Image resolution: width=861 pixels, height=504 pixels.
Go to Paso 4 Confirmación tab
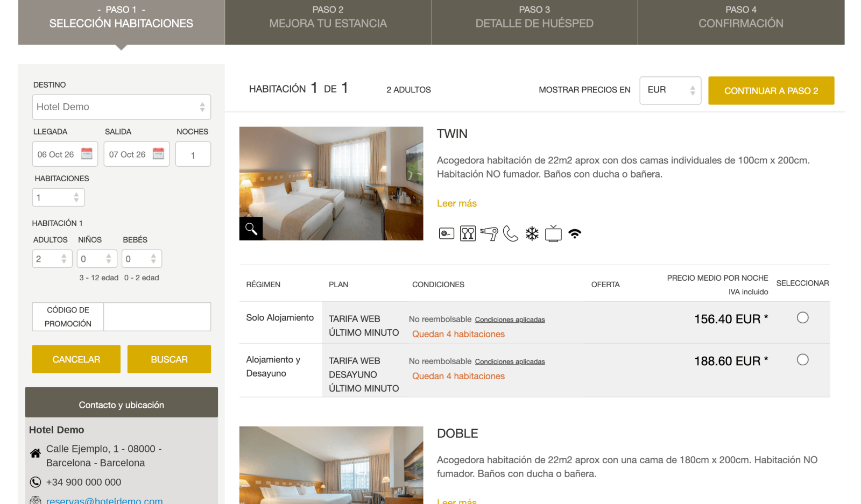coord(741,22)
